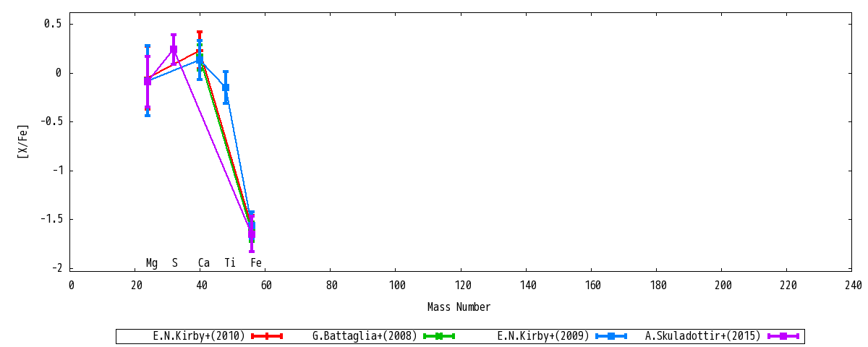The height and width of the screenshot is (347, 868).
Task: Click the S element label
Action: [x=174, y=263]
